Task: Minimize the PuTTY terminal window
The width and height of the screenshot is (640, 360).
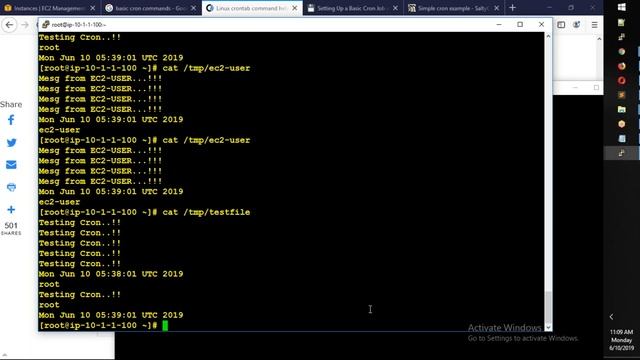Action: [499, 24]
